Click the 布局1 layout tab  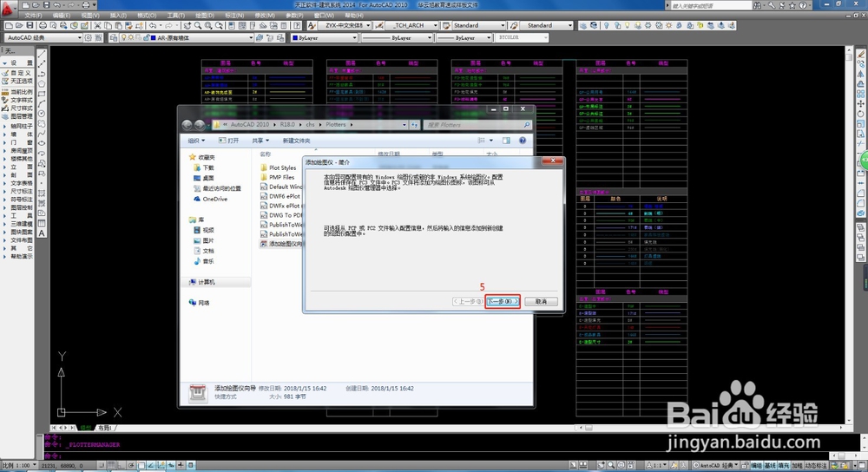point(105,428)
